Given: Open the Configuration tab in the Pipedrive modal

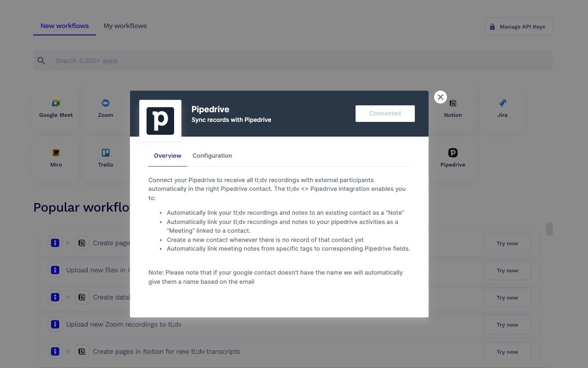Looking at the screenshot, I should 212,155.
